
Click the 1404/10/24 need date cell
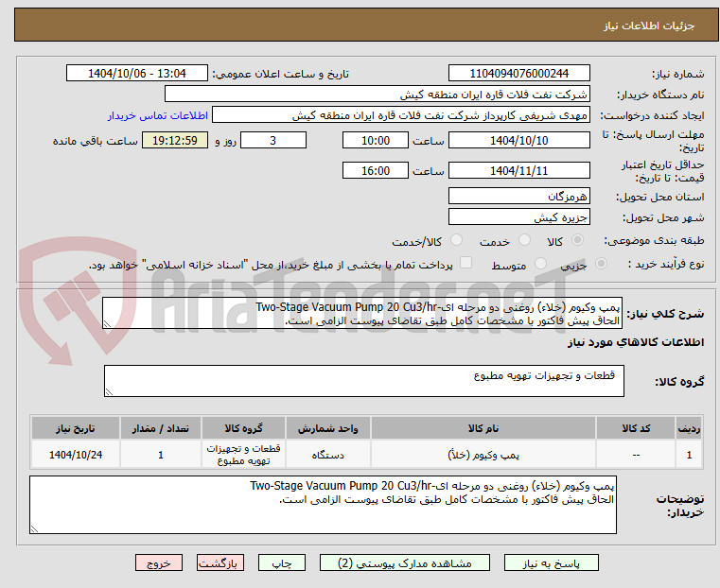[76, 455]
